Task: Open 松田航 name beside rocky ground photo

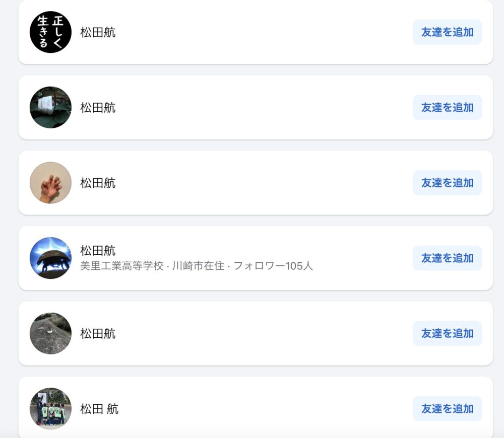Action: (98, 334)
